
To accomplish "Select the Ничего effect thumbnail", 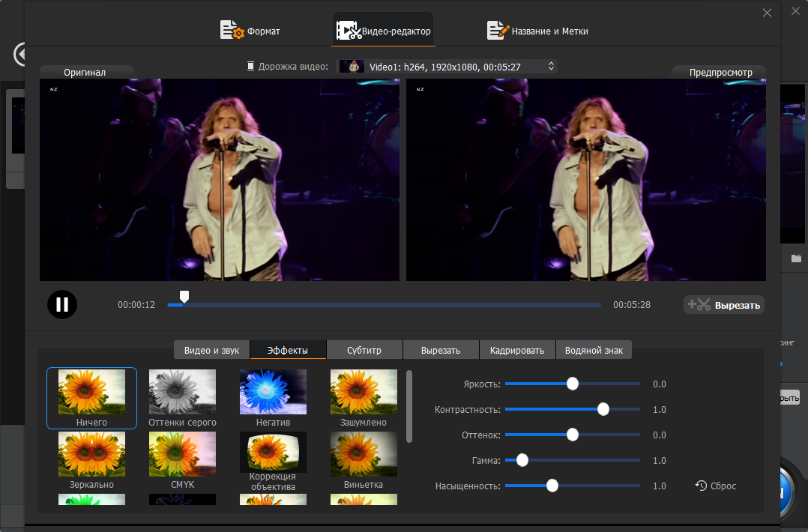I will (x=91, y=398).
